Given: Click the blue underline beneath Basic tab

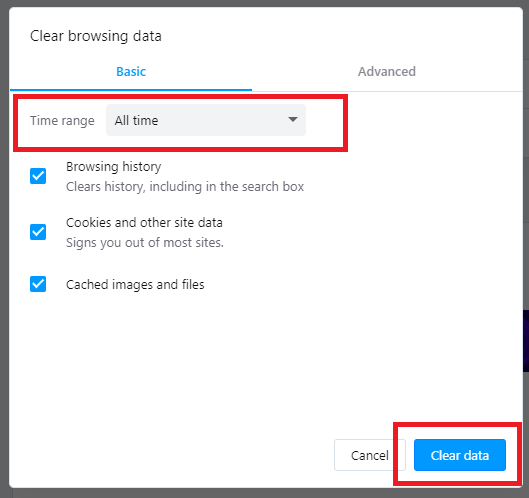Looking at the screenshot, I should click(x=131, y=90).
